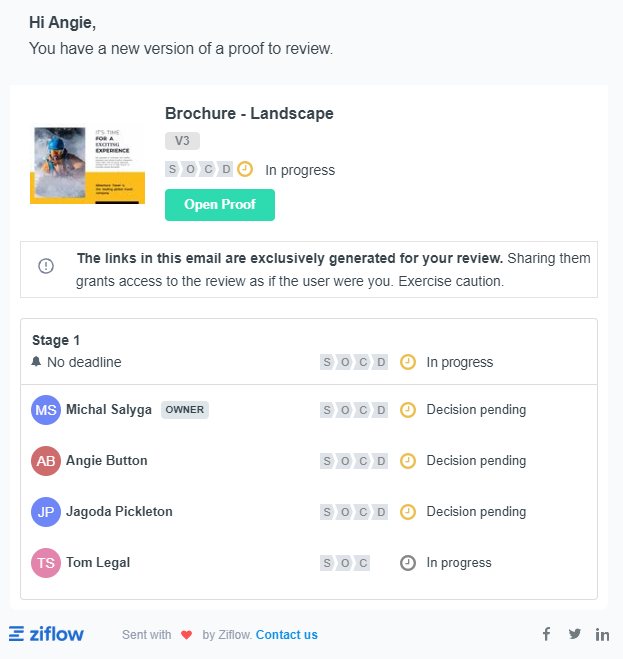Screen dimensions: 623x659
Task: Click the Contact us link
Action: 286,634
